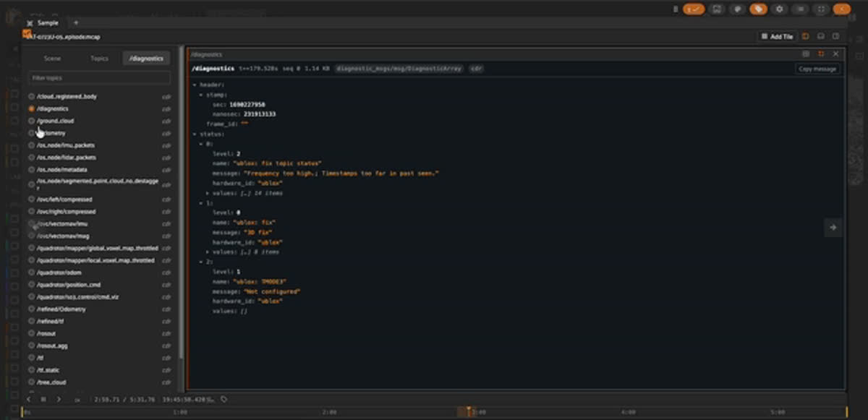Select the /os_node/imu_packets topic radio
The image size is (868, 420).
coord(32,145)
